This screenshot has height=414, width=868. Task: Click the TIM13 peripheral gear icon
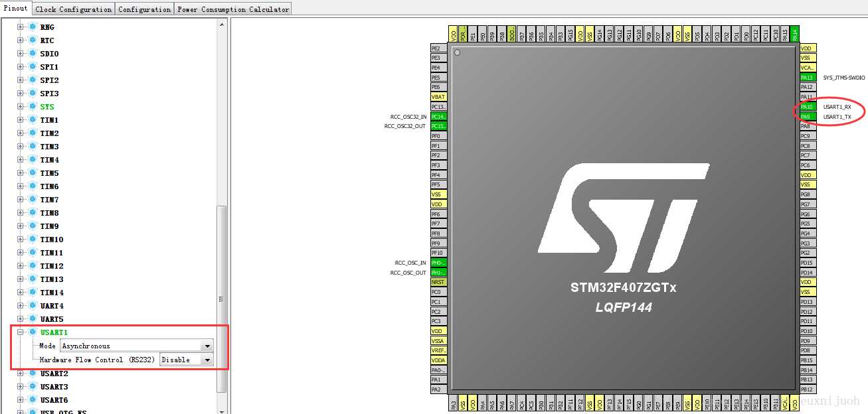click(32, 279)
